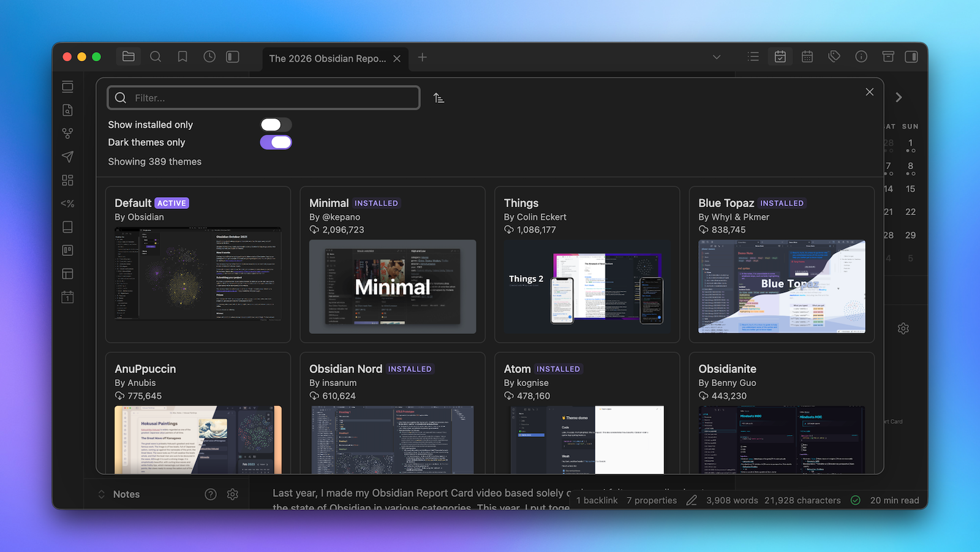The width and height of the screenshot is (980, 552).
Task: Click the file explorer folder icon
Action: [x=129, y=57]
